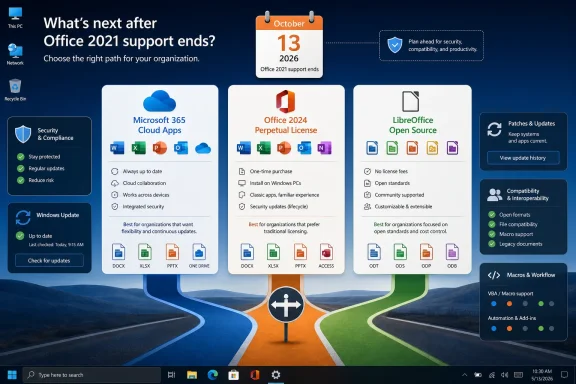Toggle the Open formats checkmark
This screenshot has width=576, height=384.
tap(492, 215)
